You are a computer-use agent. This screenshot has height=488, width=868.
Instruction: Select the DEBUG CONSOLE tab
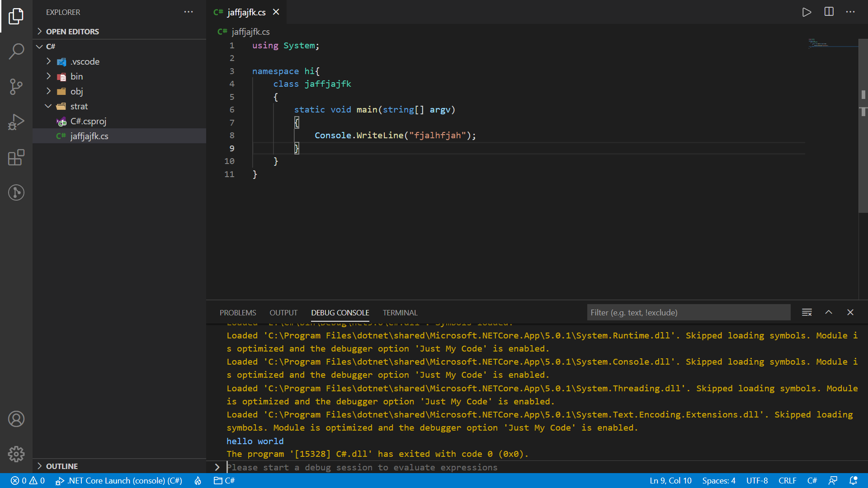(x=340, y=313)
